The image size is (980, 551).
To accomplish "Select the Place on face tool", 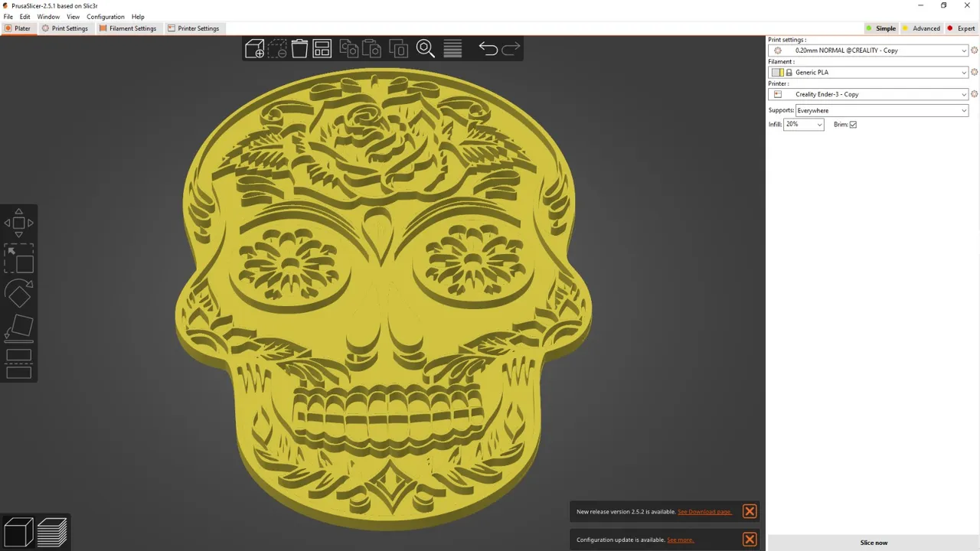I will tap(19, 327).
